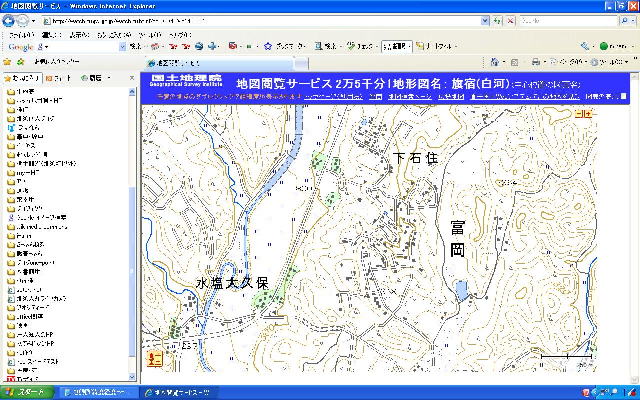Image resolution: width=640 pixels, height=400 pixels.
Task: Click the orange icon at map's lower left corner
Action: [x=155, y=359]
